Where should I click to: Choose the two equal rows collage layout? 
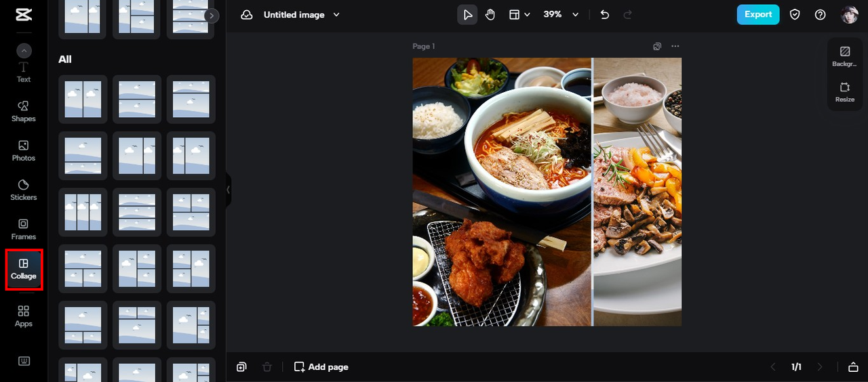coord(137,100)
